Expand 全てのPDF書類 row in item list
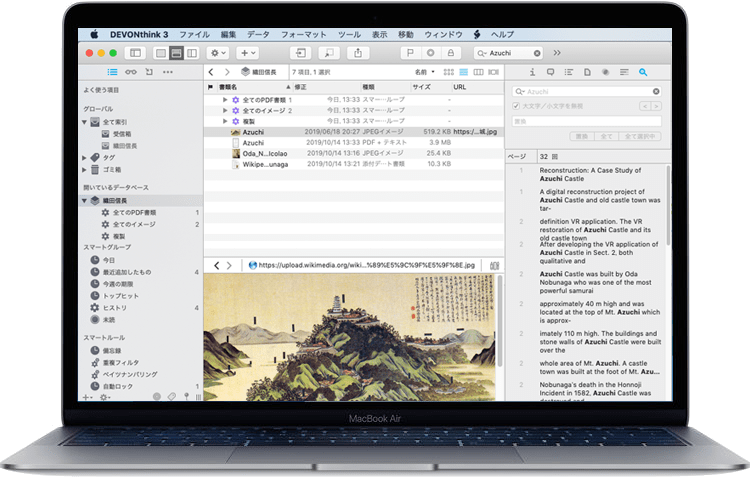 click(x=225, y=99)
